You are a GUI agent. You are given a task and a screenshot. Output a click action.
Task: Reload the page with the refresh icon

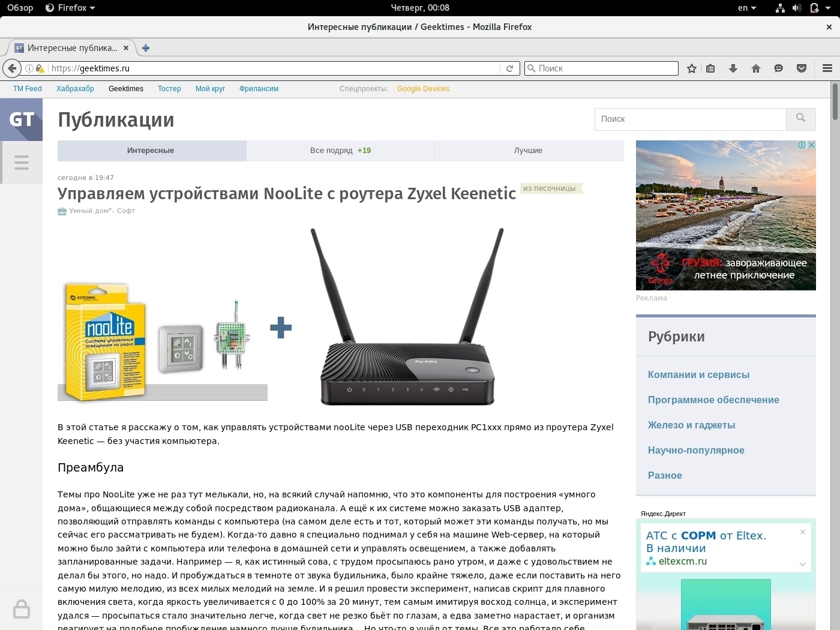(509, 68)
